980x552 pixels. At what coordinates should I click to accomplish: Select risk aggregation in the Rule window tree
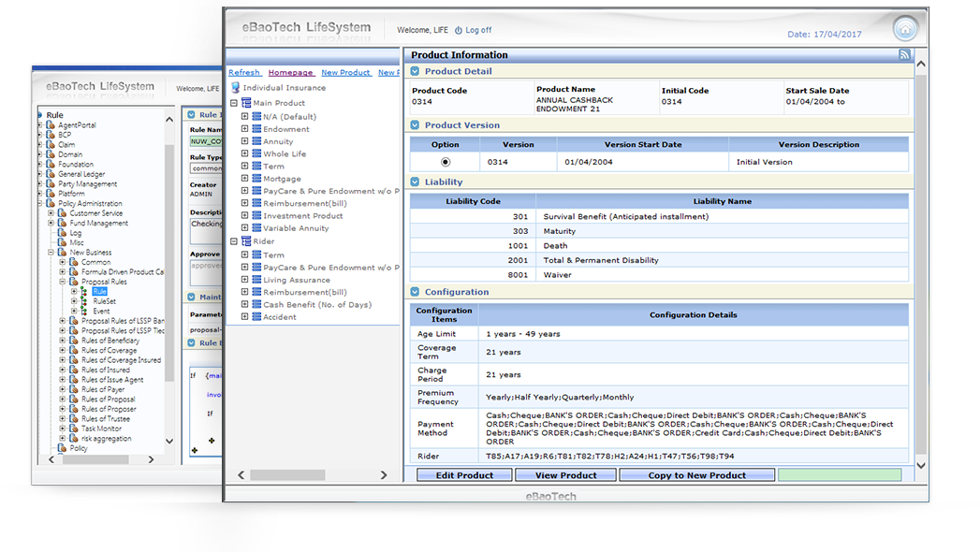107,439
